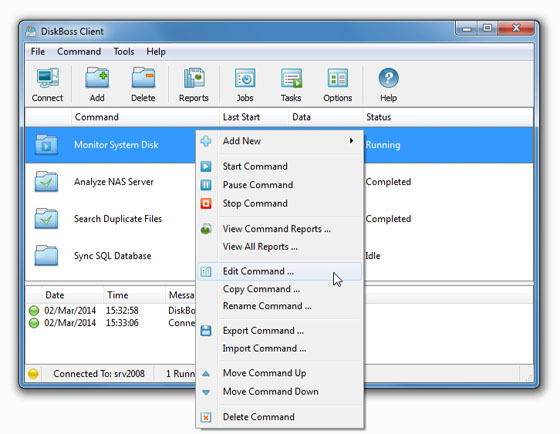Viewport: 560px width, 434px height.
Task: Click the blue Help question-mark icon
Action: tap(389, 78)
